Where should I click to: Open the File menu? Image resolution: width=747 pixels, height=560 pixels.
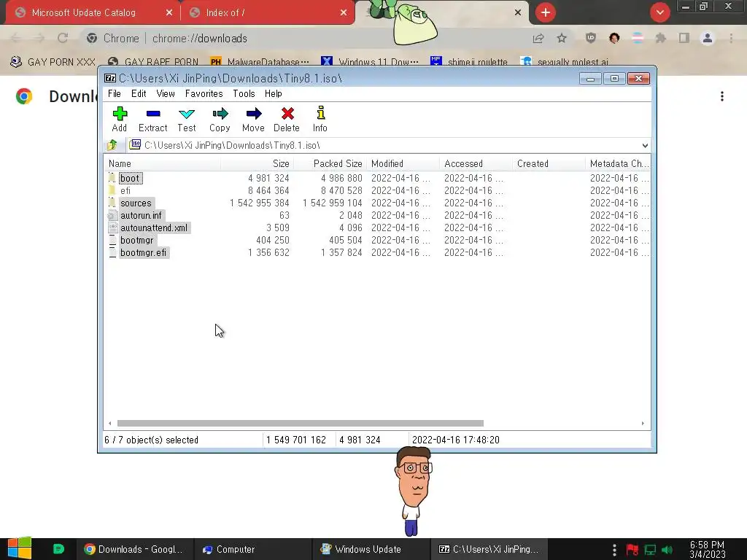tap(115, 93)
